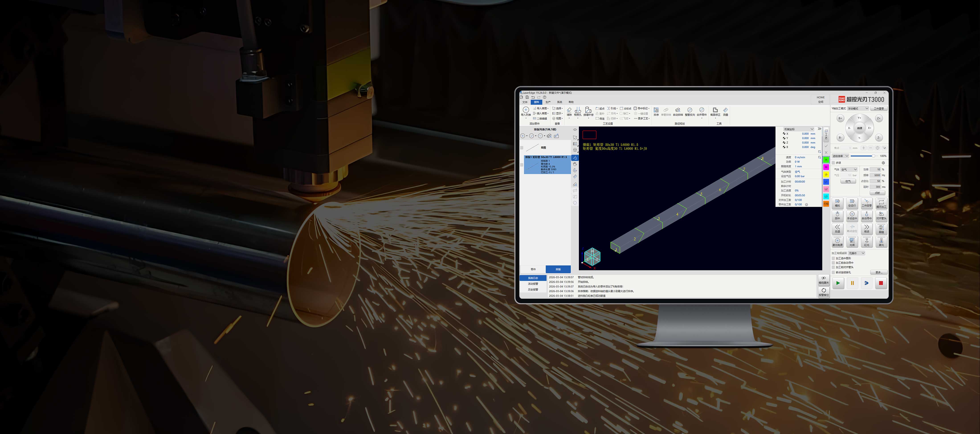The width and height of the screenshot is (980, 434).
Task: Open the 截面修正 section correction tool
Action: (715, 111)
